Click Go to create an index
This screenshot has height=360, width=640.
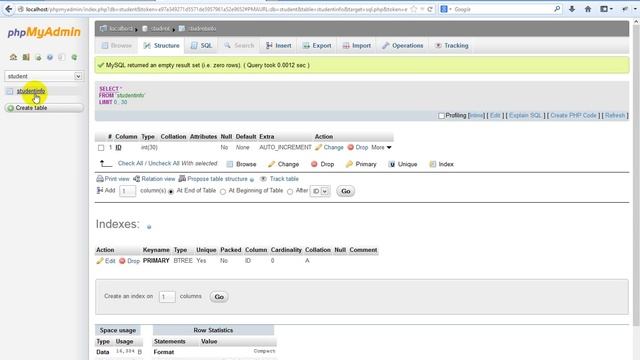pos(219,297)
